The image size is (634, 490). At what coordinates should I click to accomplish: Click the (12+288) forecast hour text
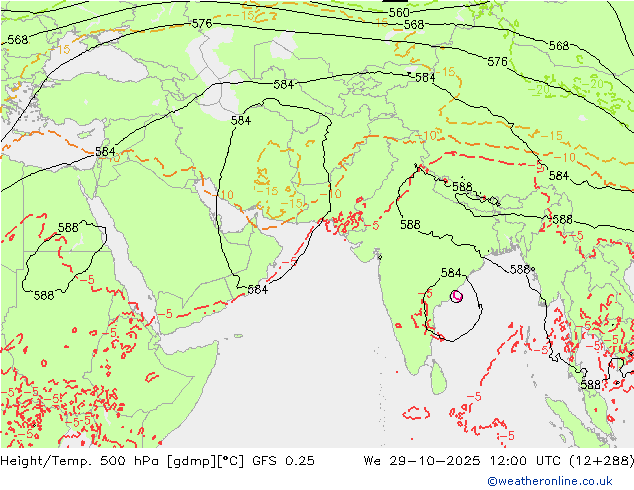(601, 461)
